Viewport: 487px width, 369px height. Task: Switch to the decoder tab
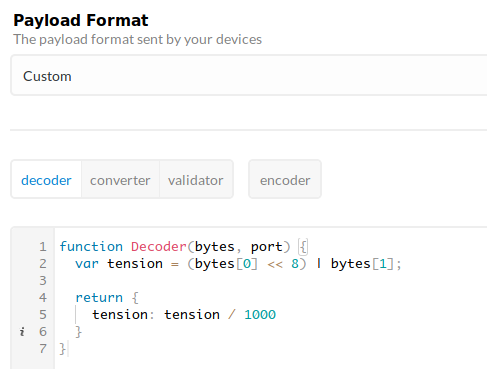point(46,180)
